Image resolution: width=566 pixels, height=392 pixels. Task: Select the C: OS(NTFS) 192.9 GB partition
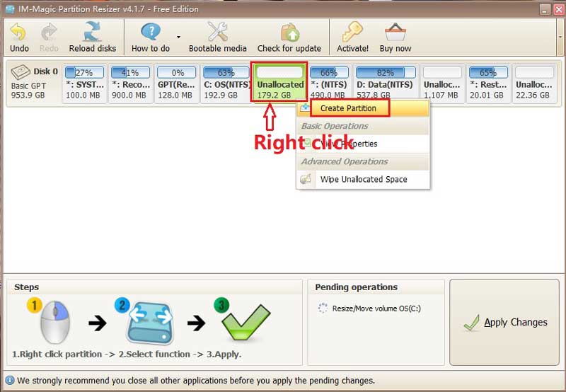pos(226,83)
